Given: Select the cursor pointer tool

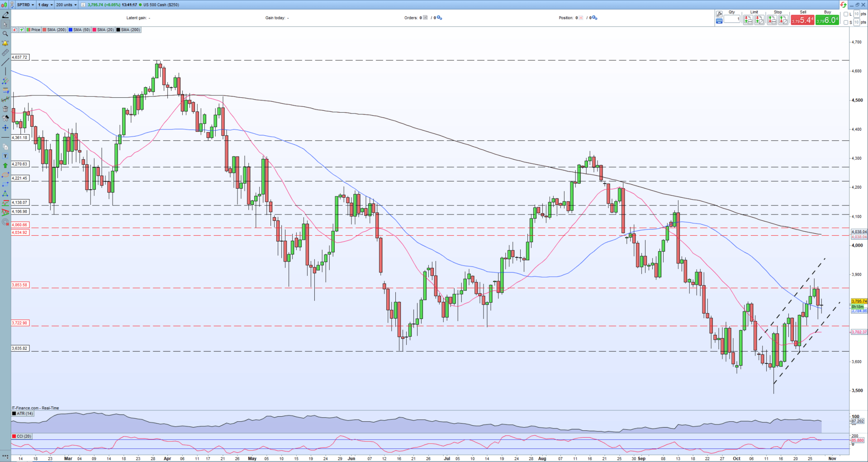Looking at the screenshot, I should click(5, 24).
